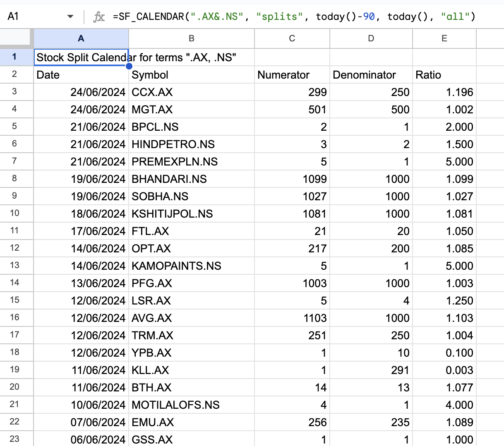Click the YPB.AX symbol cell

[192, 353]
